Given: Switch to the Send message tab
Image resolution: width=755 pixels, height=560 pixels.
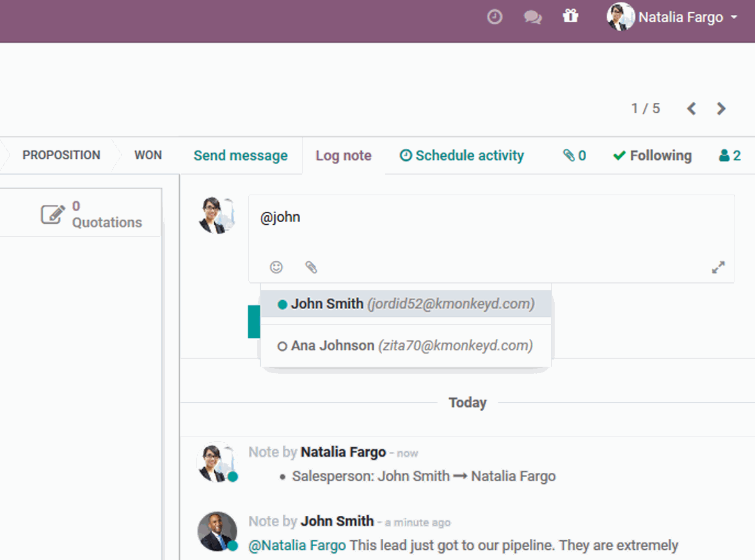Looking at the screenshot, I should click(x=239, y=155).
